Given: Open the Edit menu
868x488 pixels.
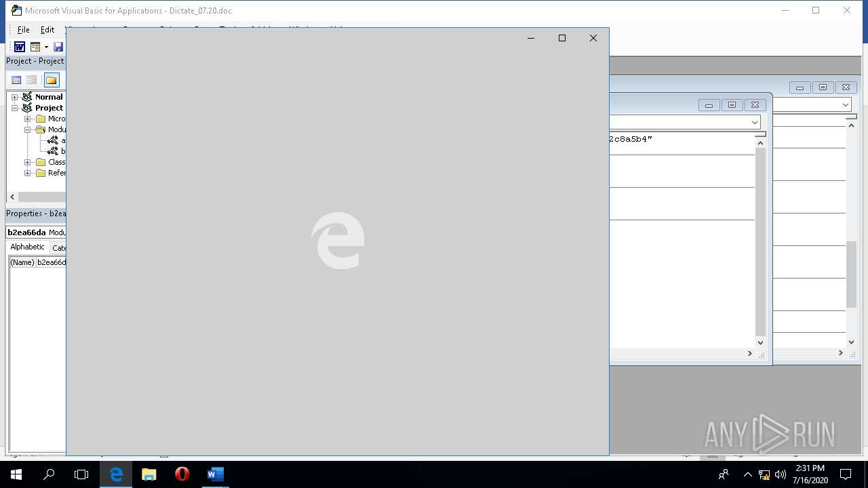Looking at the screenshot, I should click(x=47, y=30).
